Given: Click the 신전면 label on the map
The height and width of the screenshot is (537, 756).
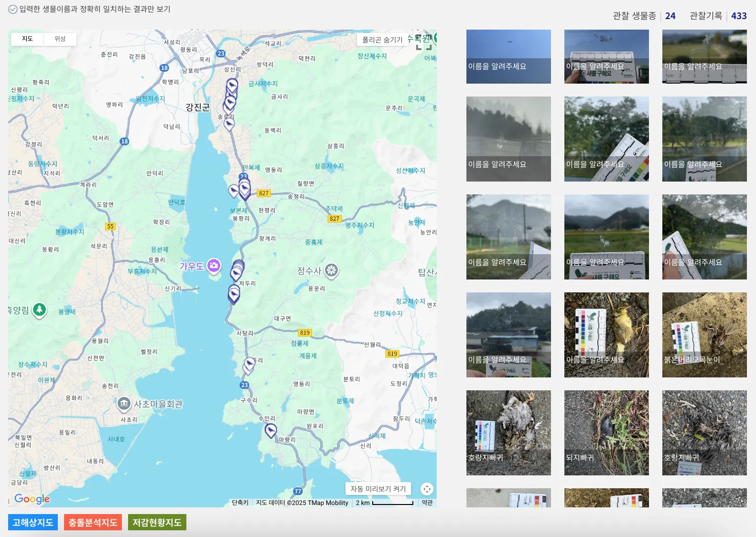Looking at the screenshot, I should click(x=96, y=358).
